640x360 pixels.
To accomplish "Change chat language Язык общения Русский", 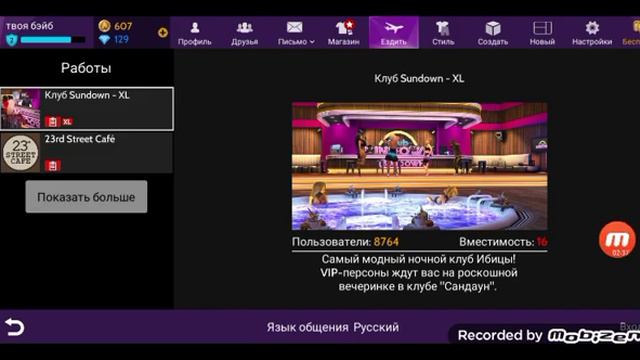I will (333, 327).
